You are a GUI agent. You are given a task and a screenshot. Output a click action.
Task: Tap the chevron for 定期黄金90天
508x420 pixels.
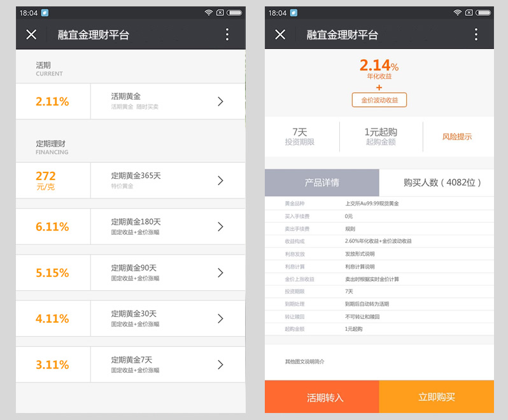pyautogui.click(x=220, y=272)
